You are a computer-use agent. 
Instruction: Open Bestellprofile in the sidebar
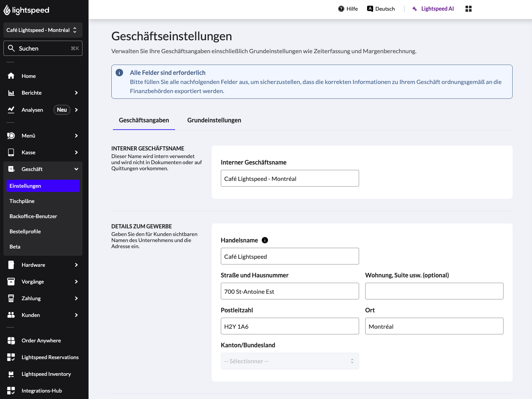pos(43,231)
